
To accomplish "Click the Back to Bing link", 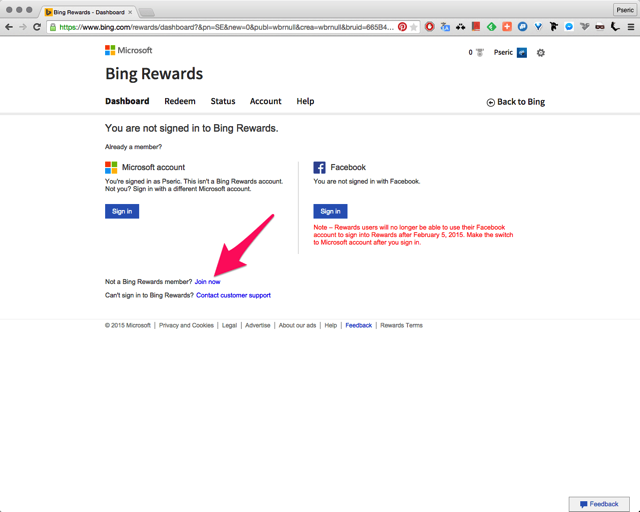I will tap(516, 102).
